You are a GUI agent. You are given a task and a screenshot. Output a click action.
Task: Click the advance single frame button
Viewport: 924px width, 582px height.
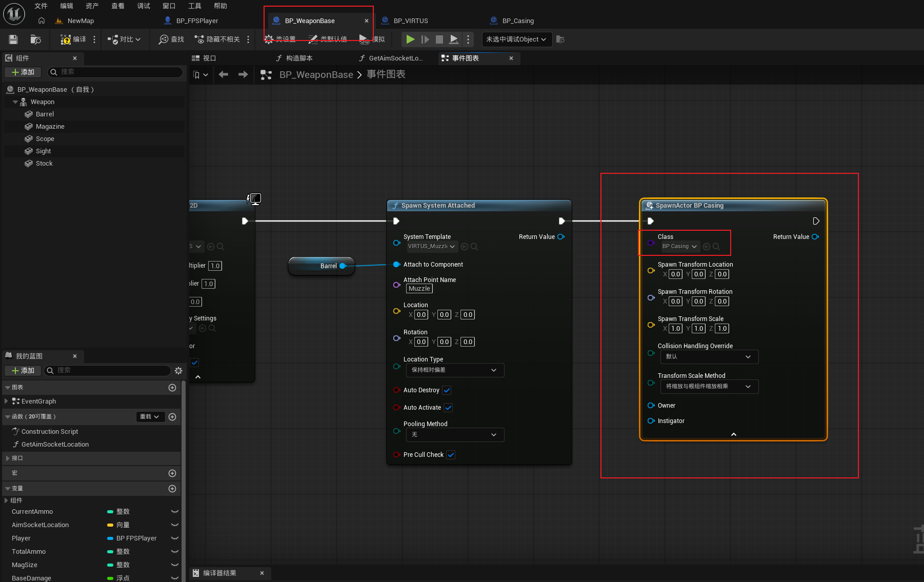pos(425,39)
